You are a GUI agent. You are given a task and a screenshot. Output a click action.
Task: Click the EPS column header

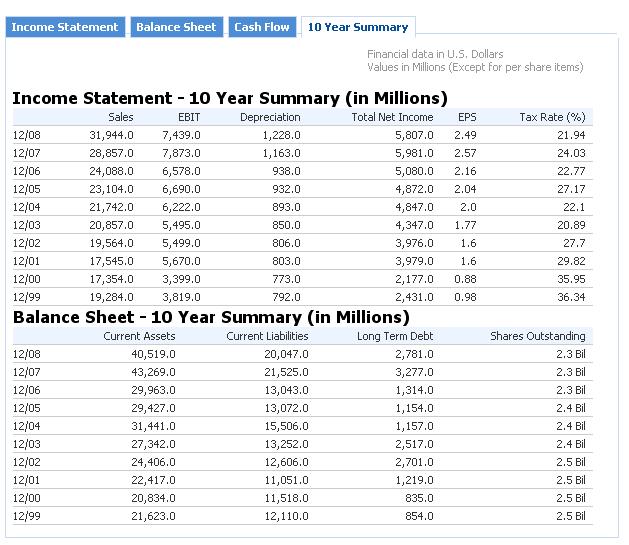click(x=467, y=117)
